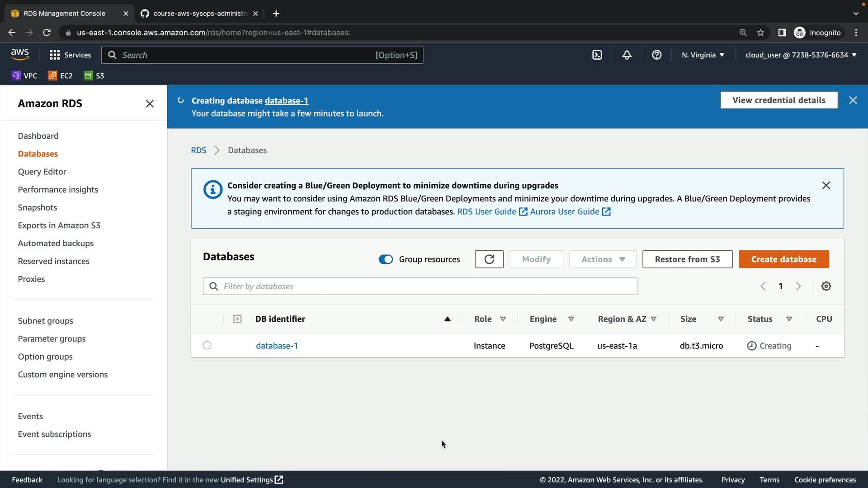Go to Parameter groups in sidebar
Image resolution: width=868 pixels, height=488 pixels.
point(52,338)
